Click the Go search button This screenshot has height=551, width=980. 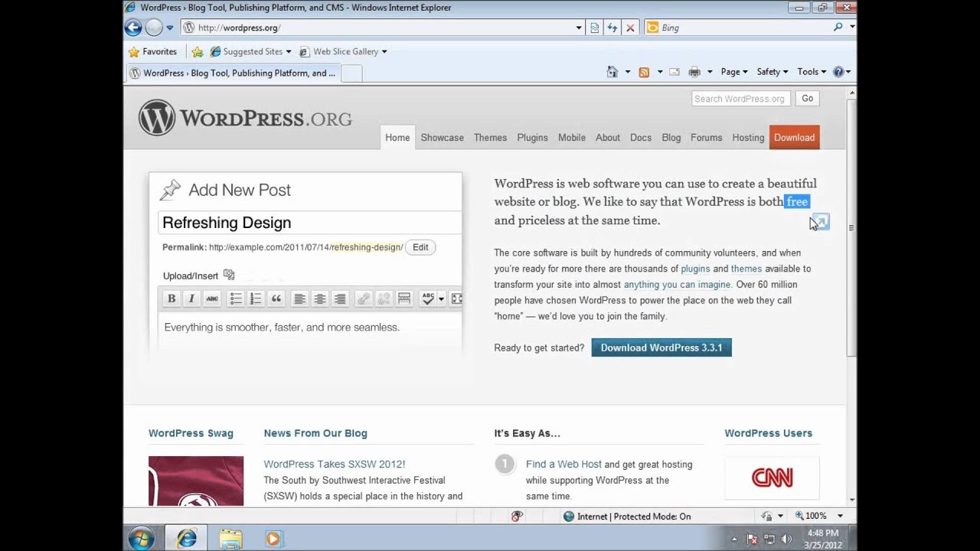[807, 98]
